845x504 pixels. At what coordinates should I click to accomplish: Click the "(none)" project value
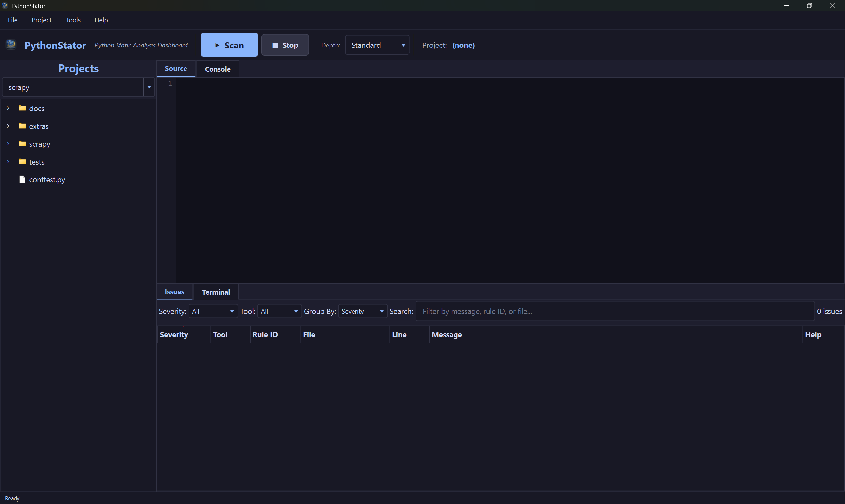tap(463, 45)
